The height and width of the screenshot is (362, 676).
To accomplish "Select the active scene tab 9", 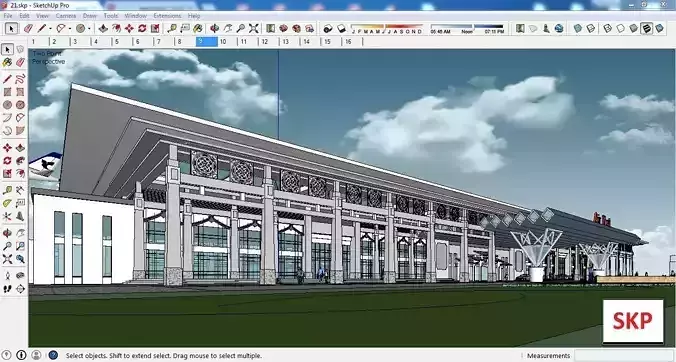I will (x=206, y=42).
